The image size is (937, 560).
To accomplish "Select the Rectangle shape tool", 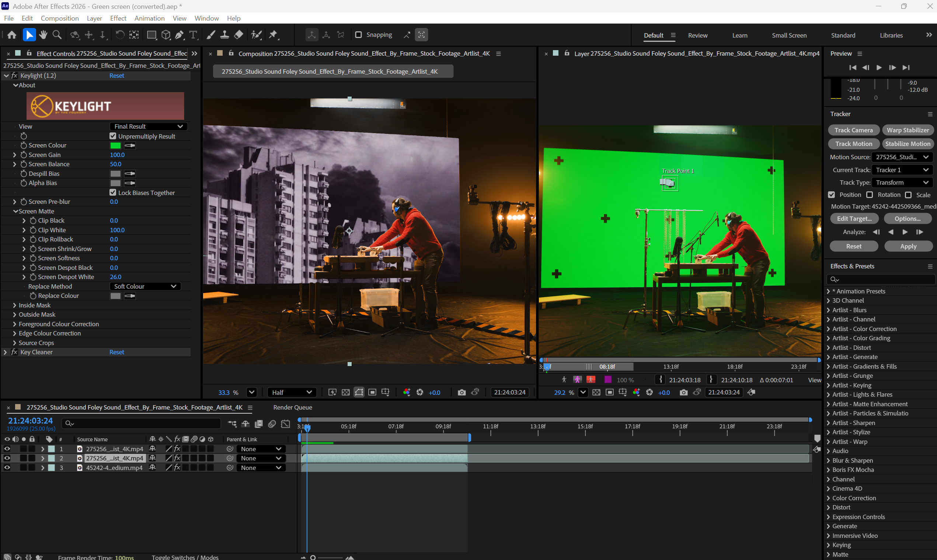I will click(151, 35).
